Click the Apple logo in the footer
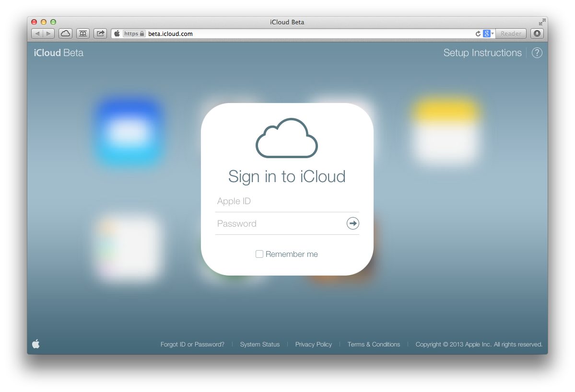 (36, 344)
